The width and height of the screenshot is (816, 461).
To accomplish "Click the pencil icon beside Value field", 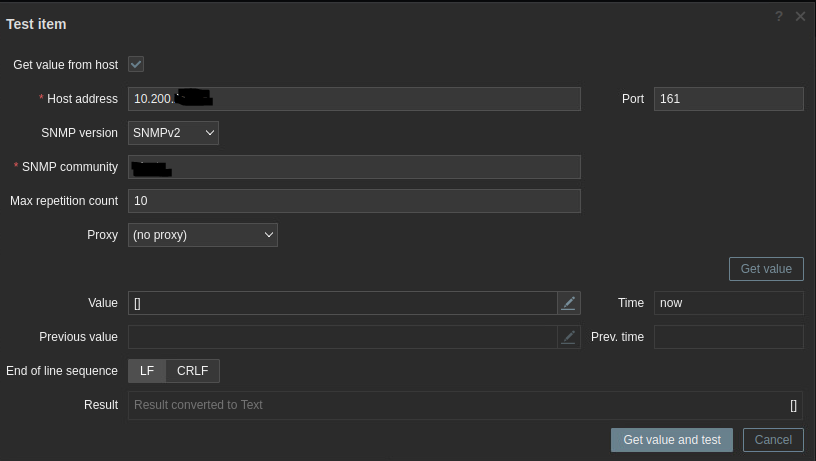I will pyautogui.click(x=569, y=303).
